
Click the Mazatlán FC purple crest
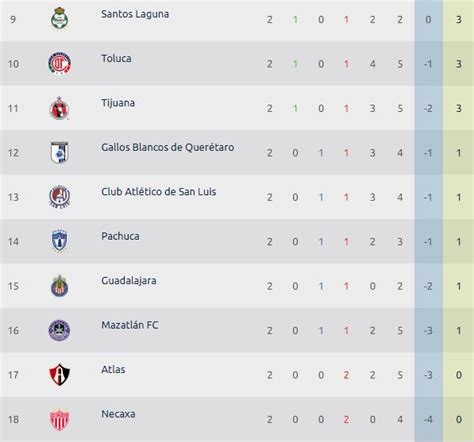(60, 330)
